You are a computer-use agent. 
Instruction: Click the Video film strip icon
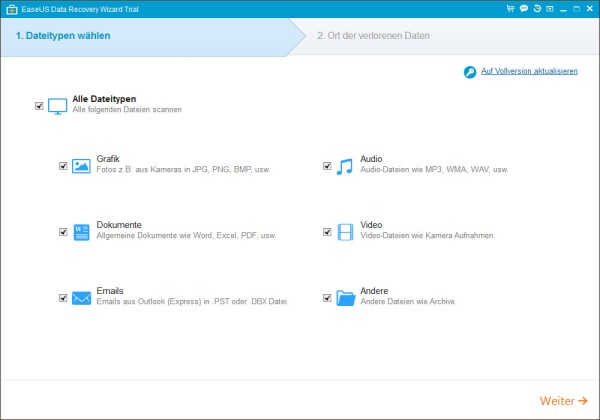click(x=345, y=232)
